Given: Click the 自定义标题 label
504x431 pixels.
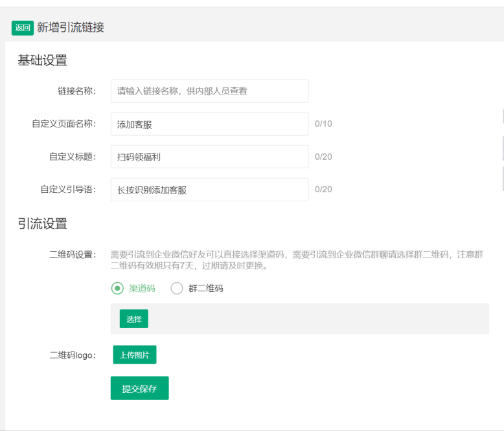Looking at the screenshot, I should click(x=73, y=157).
